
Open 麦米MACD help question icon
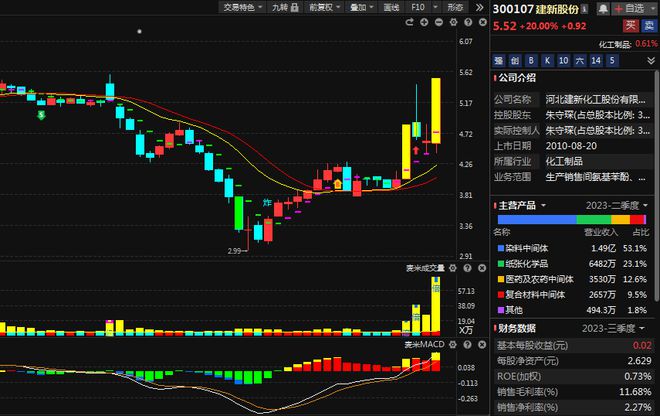click(468, 344)
